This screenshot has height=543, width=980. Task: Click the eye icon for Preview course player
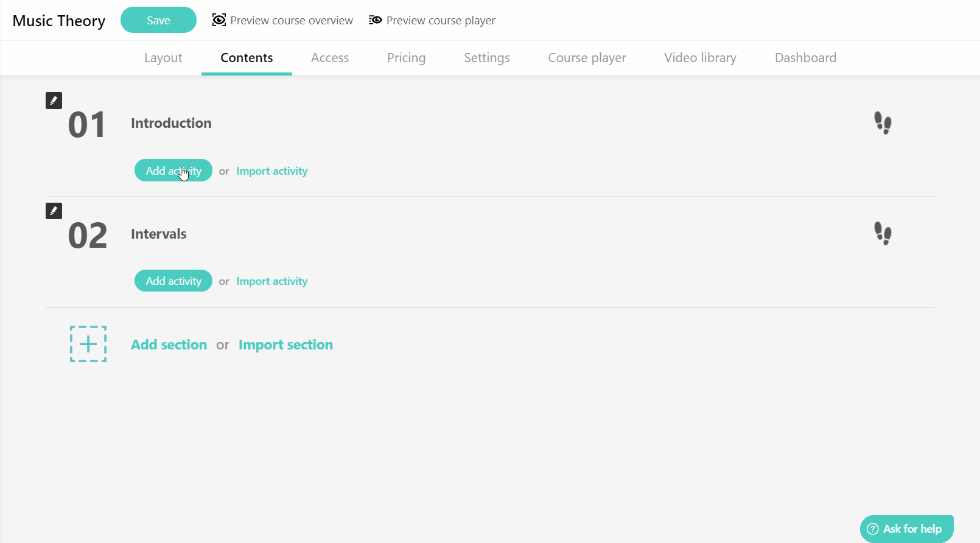(x=376, y=20)
